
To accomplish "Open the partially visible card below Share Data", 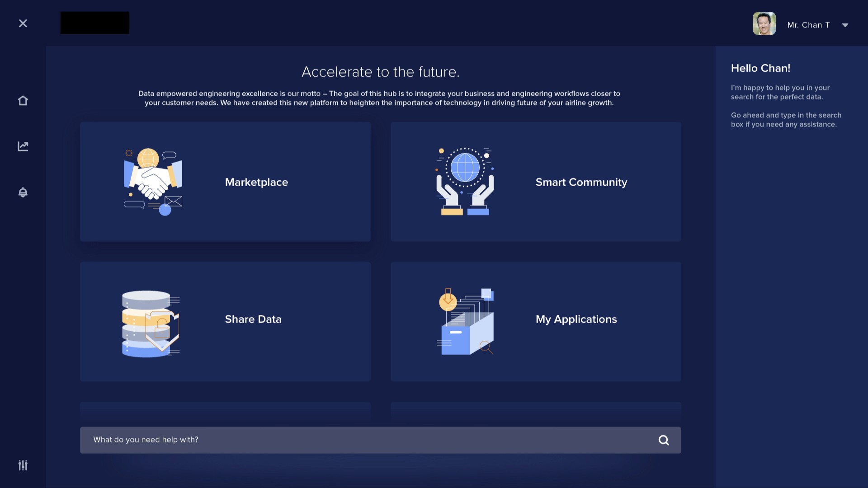I will click(225, 412).
